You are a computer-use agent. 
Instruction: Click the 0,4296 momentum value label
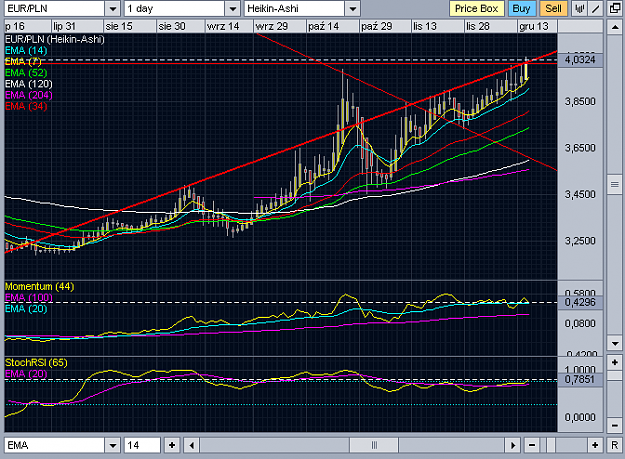click(580, 302)
